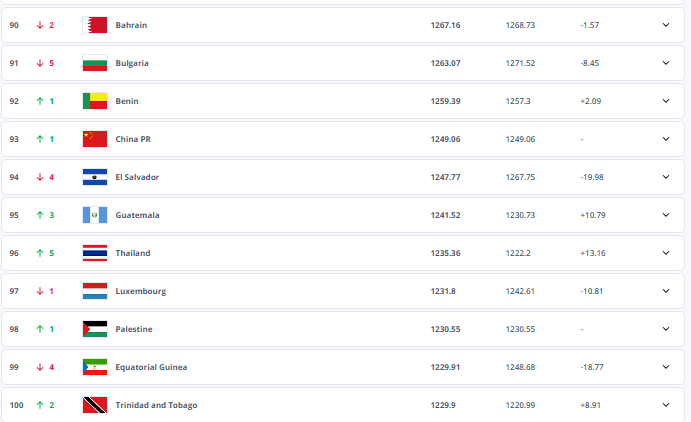The width and height of the screenshot is (691, 422).
Task: Click the Trinidad and Tobago flag icon
Action: (x=94, y=405)
